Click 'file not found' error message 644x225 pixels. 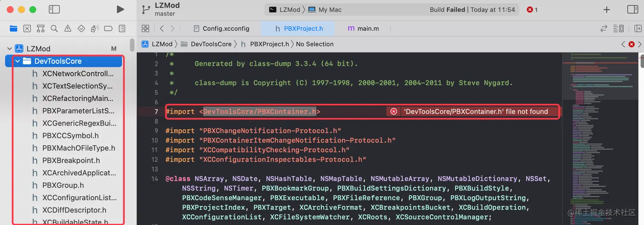[476, 111]
